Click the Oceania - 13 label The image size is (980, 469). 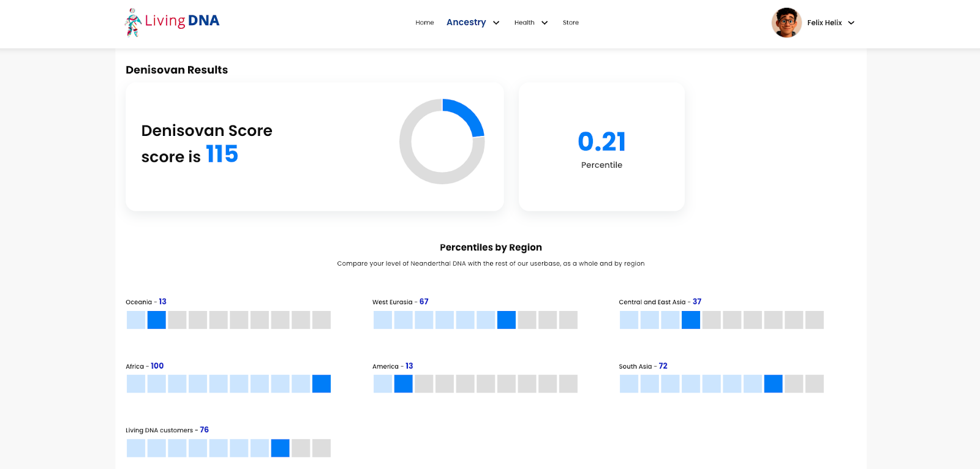pos(146,302)
